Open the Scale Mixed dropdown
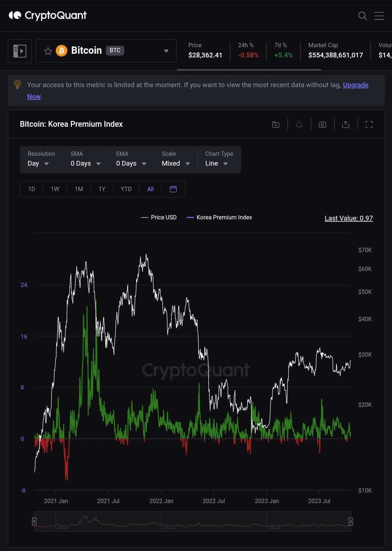 point(176,159)
